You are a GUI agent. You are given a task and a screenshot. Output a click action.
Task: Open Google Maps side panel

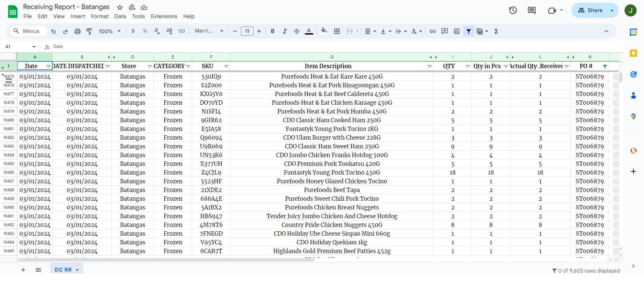pyautogui.click(x=633, y=117)
